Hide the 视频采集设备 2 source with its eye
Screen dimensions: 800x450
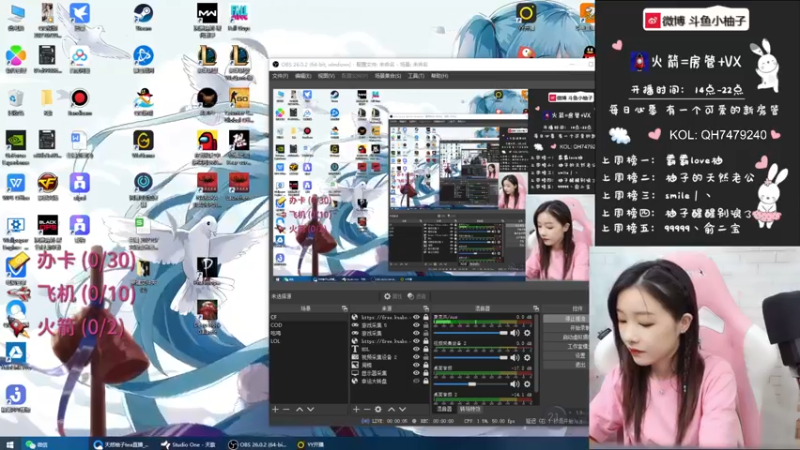coord(416,357)
